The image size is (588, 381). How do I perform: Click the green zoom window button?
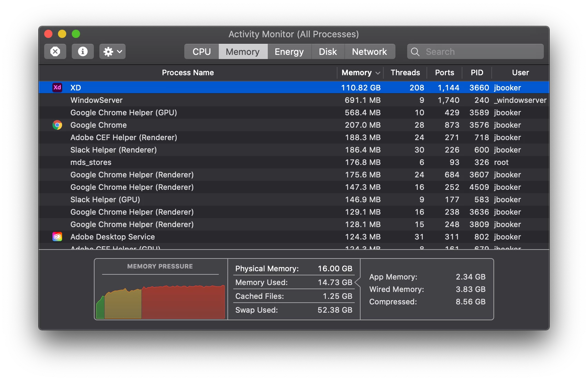click(76, 34)
